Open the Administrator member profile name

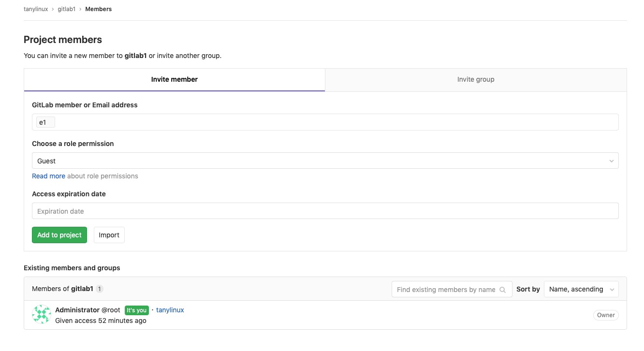tap(77, 310)
